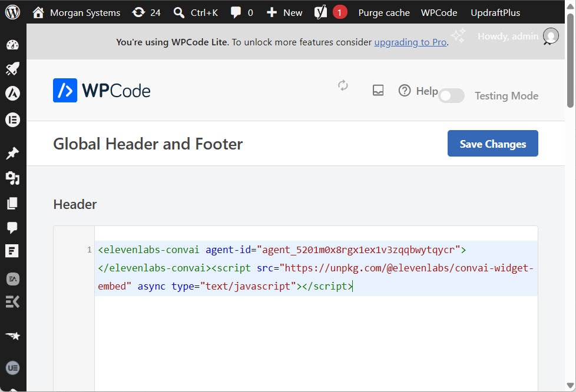Open Posts via the pin icon

[12, 154]
